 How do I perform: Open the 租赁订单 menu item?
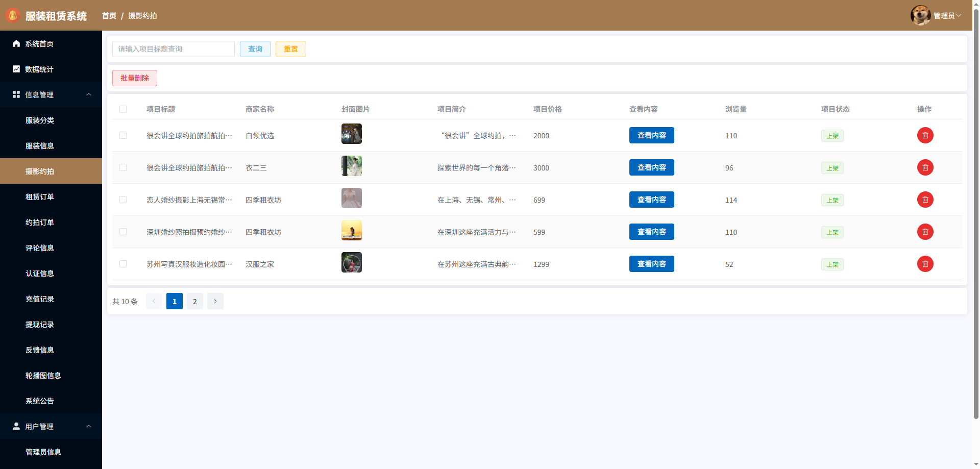click(x=51, y=196)
